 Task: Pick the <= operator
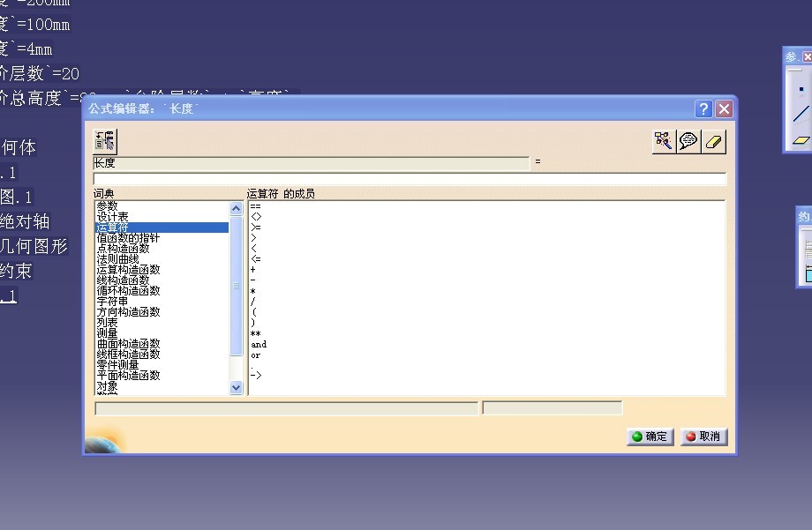pos(256,258)
